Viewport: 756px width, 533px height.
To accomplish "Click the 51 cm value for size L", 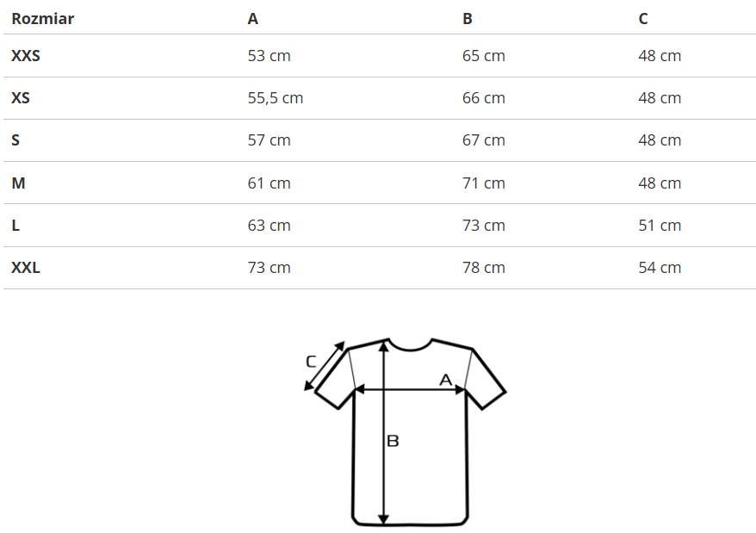I will (660, 226).
